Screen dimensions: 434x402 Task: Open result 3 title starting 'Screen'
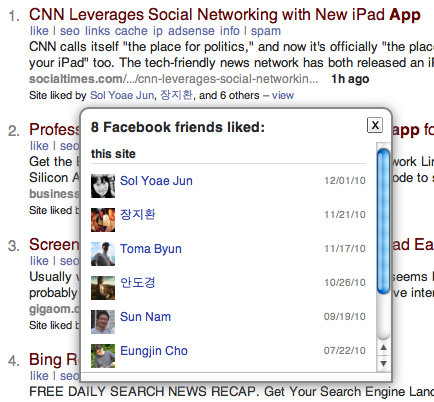[x=54, y=245]
